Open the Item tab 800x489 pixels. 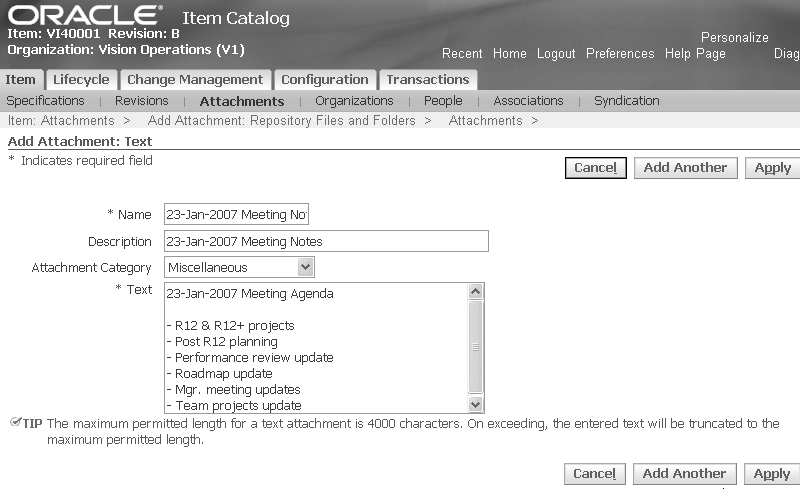click(21, 80)
